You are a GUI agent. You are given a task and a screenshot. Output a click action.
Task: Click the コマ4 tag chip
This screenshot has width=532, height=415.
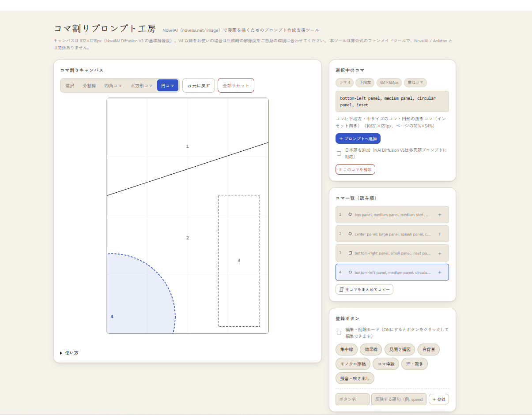(x=344, y=82)
